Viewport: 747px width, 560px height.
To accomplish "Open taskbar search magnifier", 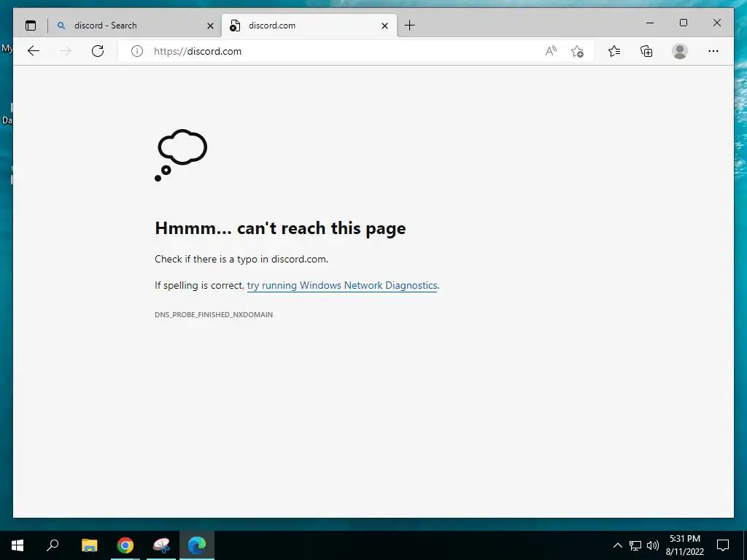I will point(53,545).
